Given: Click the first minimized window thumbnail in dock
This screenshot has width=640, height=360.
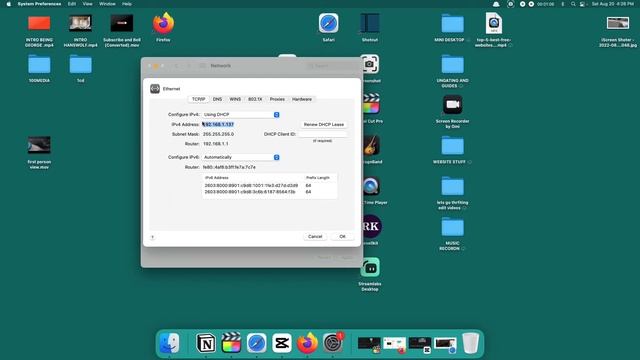Looking at the screenshot, I should 369,344.
